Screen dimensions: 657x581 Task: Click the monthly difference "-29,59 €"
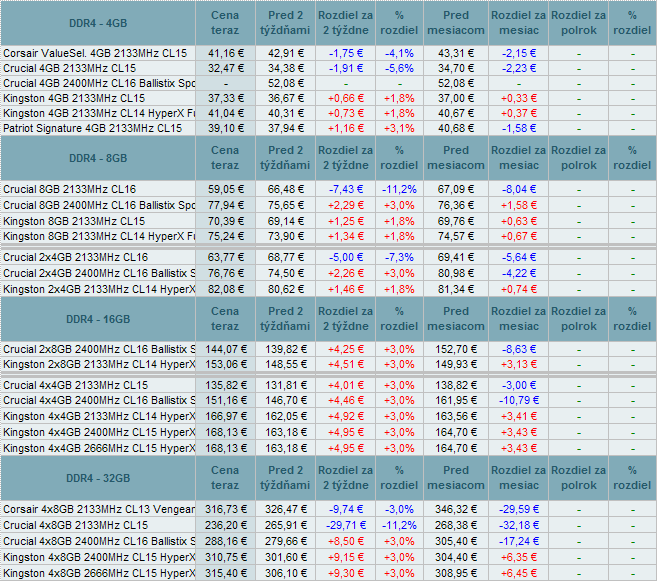tap(519, 509)
